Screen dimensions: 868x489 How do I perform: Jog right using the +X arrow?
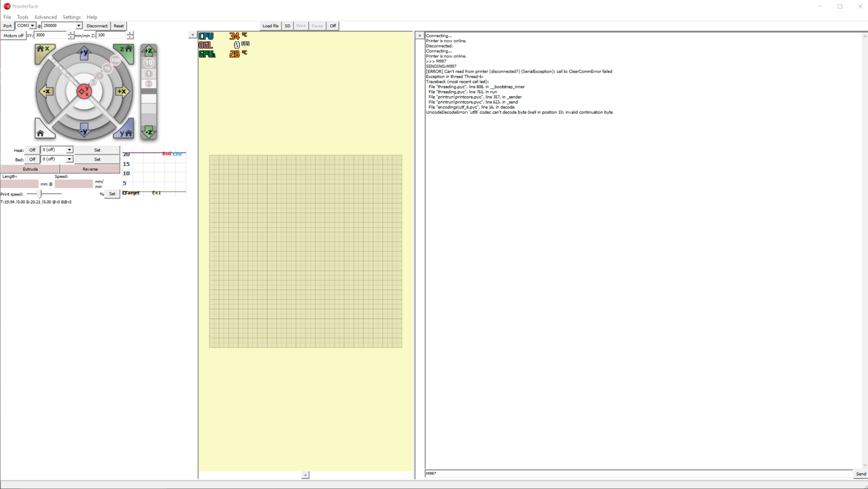(122, 91)
